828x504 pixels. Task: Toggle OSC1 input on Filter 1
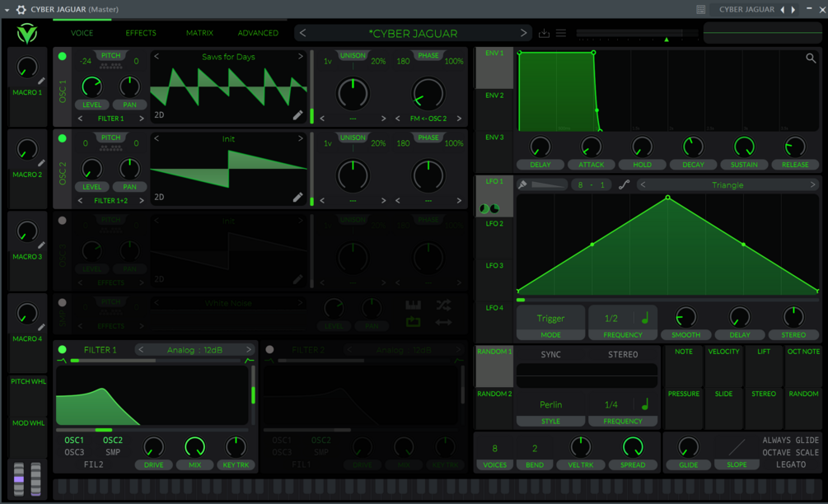coord(74,440)
